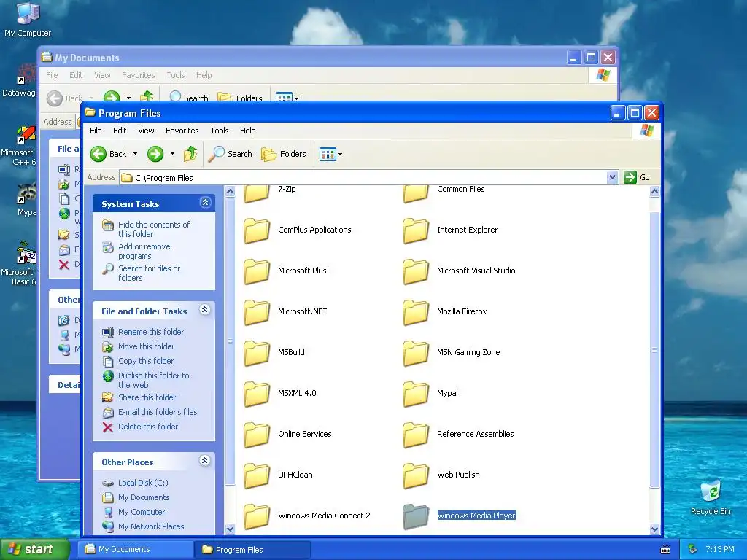Select the UPHClean folder icon
Image resolution: width=747 pixels, height=560 pixels.
click(x=257, y=476)
